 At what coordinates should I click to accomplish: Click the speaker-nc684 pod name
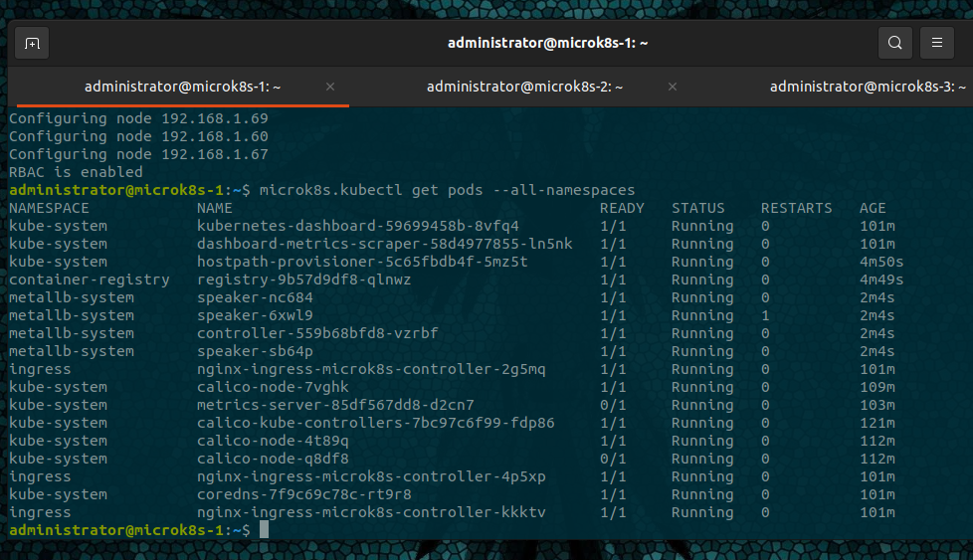tap(255, 297)
